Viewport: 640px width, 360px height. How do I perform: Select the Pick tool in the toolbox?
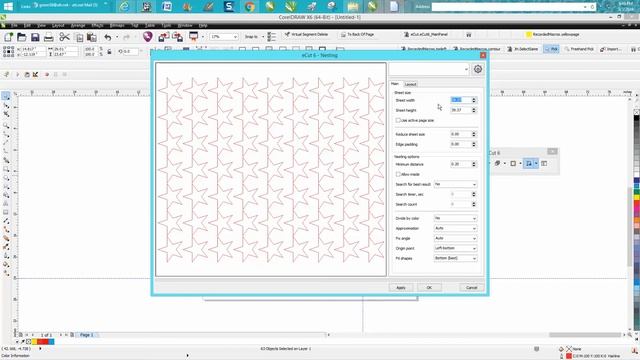[6, 96]
